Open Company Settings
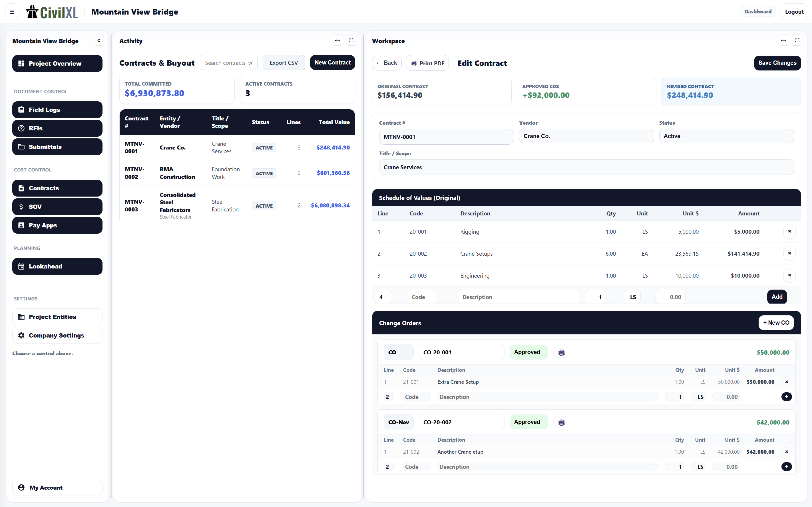 [57, 335]
